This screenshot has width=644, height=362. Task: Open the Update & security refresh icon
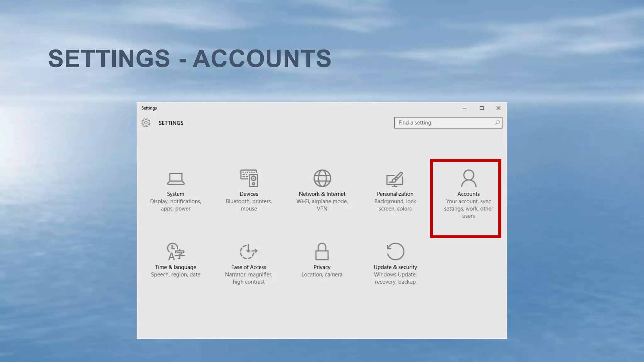click(x=395, y=251)
